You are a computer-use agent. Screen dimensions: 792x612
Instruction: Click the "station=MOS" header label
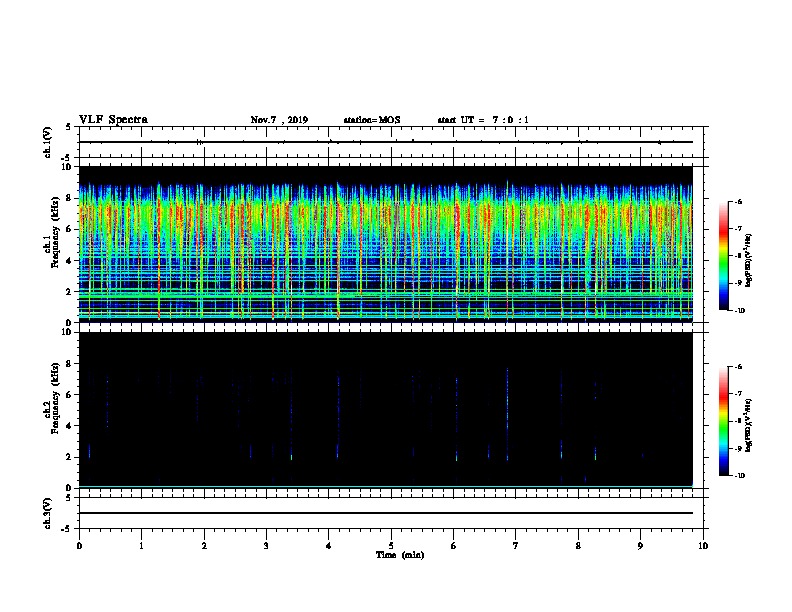tap(372, 120)
